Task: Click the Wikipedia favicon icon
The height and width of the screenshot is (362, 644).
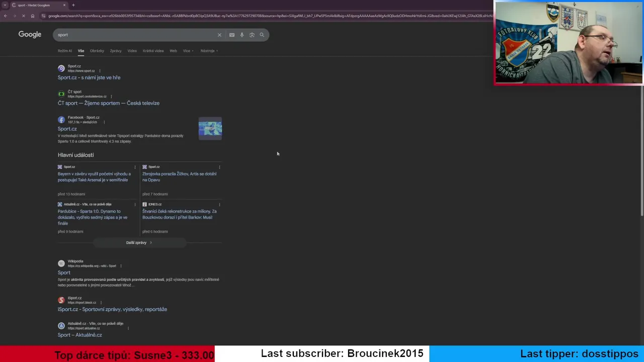Action: [61, 263]
